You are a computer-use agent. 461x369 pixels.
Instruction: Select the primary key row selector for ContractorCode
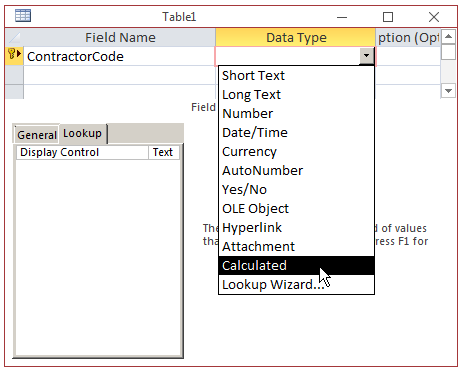[x=14, y=56]
